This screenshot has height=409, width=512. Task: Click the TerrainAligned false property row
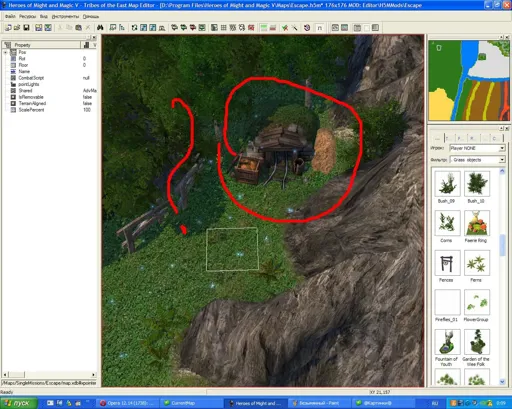pyautogui.click(x=50, y=103)
